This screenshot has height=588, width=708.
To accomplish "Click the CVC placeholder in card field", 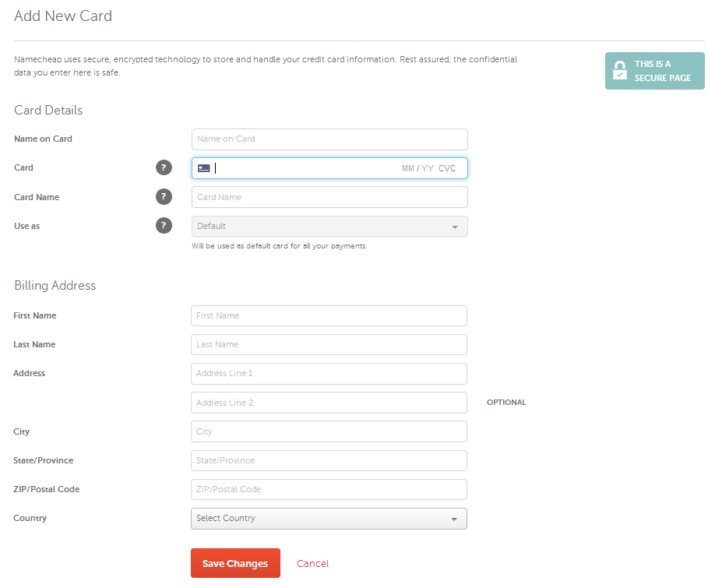I will pyautogui.click(x=447, y=168).
